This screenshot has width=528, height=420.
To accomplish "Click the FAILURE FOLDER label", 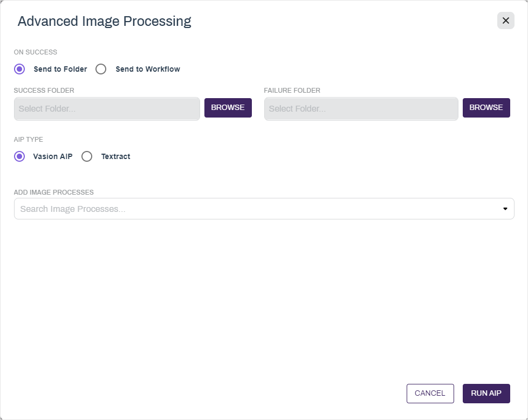I will click(292, 91).
